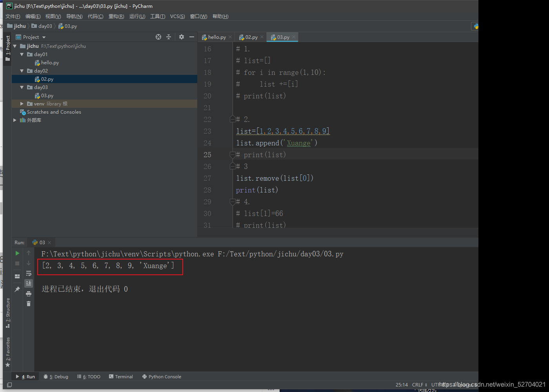Open the 视图(V) menu
549x392 pixels.
(x=53, y=16)
